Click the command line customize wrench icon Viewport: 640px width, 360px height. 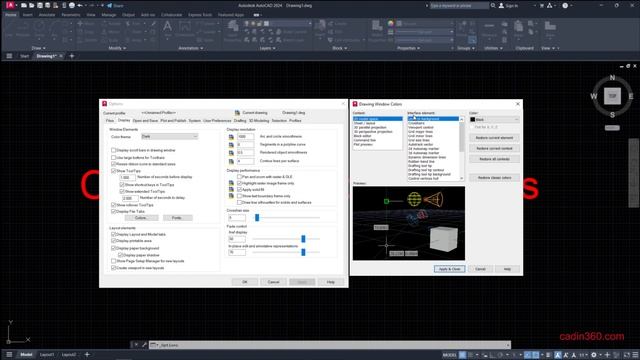[x=144, y=345]
